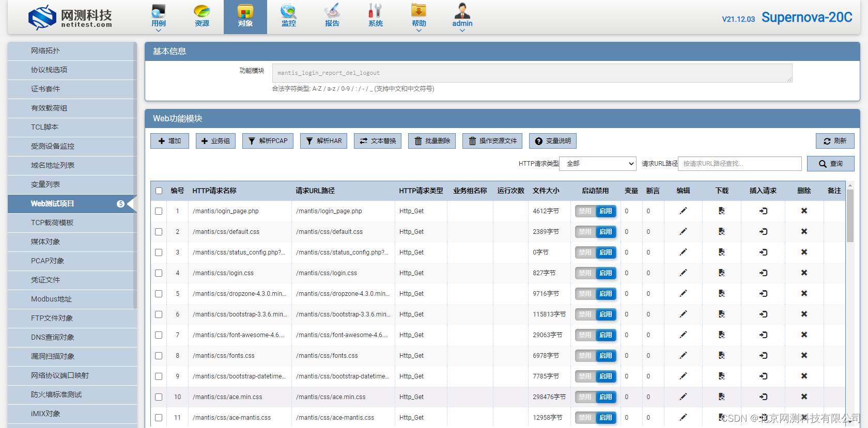Check row 2 default.css checkbox
The height and width of the screenshot is (428, 868).
pyautogui.click(x=159, y=232)
